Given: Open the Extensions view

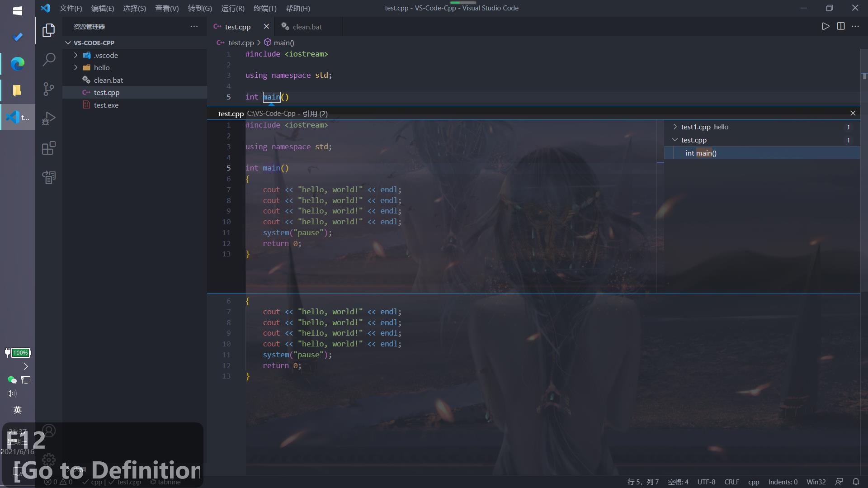Looking at the screenshot, I should pyautogui.click(x=48, y=148).
